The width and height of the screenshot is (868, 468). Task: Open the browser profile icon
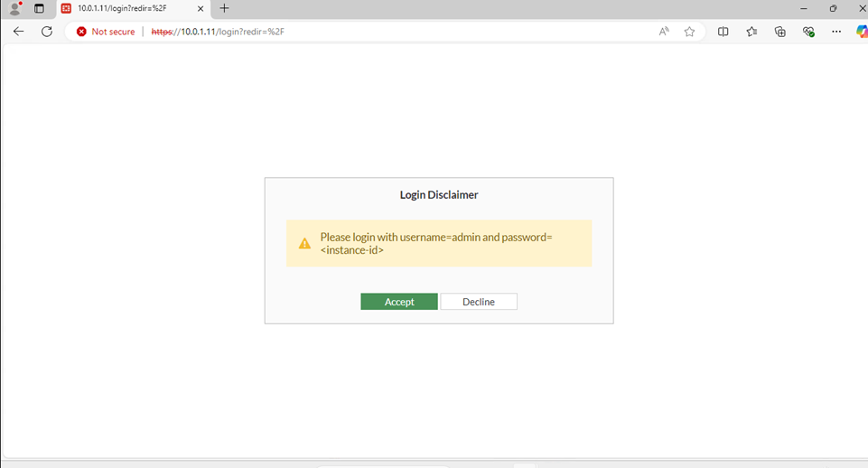click(x=15, y=8)
